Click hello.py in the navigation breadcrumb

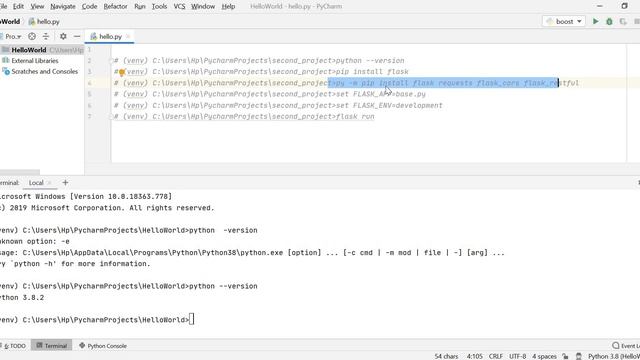click(x=44, y=22)
